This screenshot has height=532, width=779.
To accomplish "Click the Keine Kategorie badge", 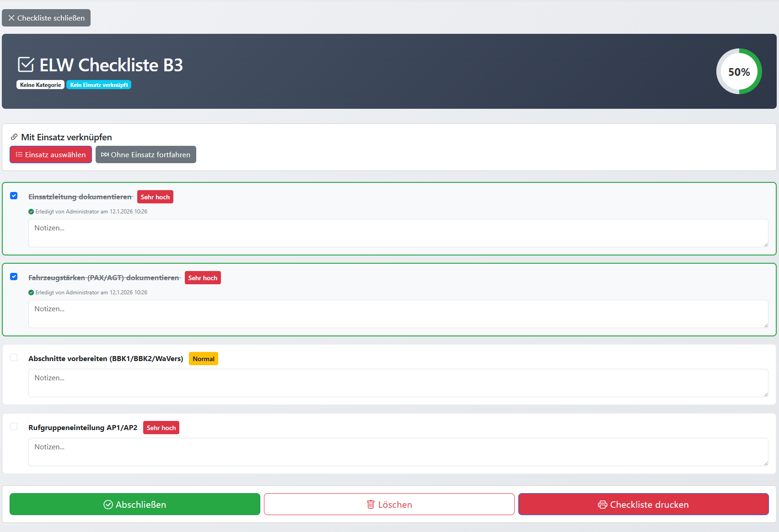I will pos(40,85).
